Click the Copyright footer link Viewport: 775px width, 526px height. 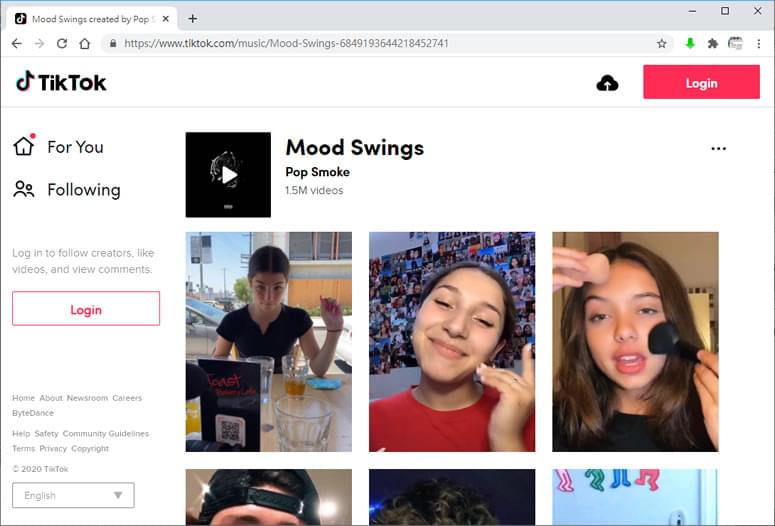(90, 448)
